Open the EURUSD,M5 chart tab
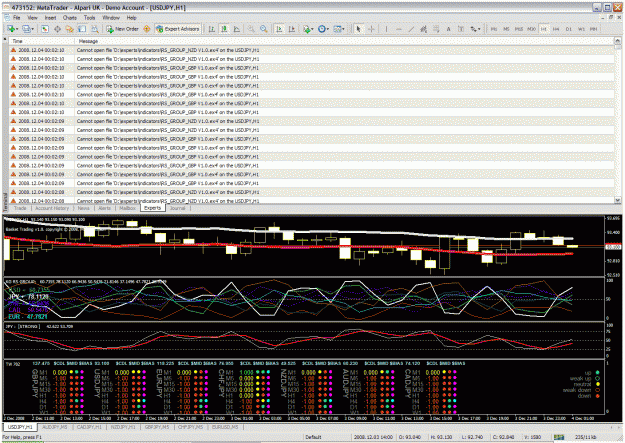The image size is (625, 443). coord(225,427)
